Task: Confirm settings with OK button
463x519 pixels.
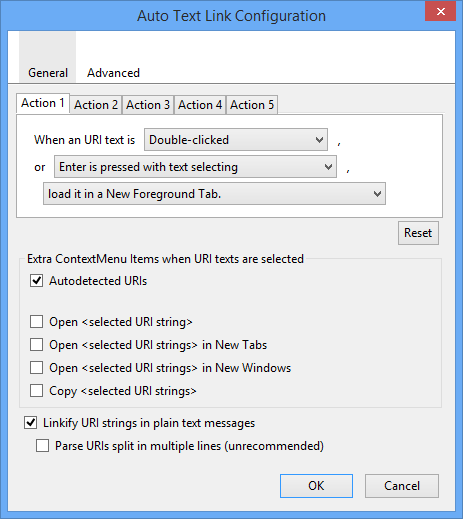Action: (x=316, y=486)
